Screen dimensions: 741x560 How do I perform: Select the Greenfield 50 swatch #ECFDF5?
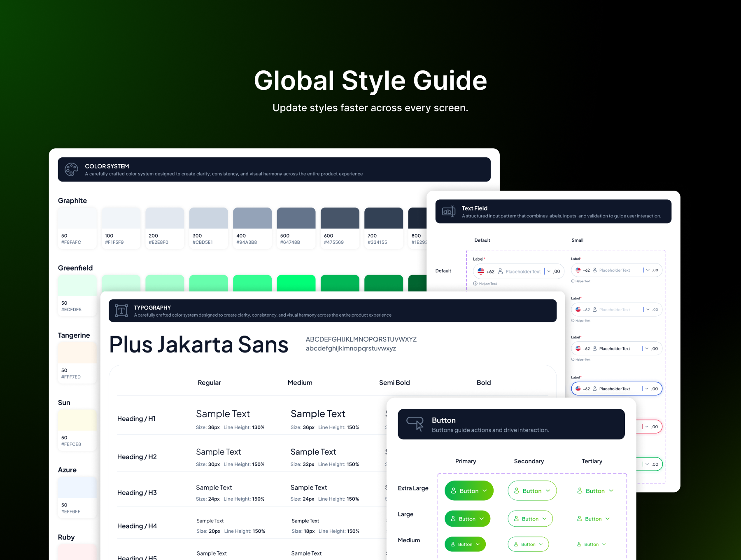click(x=77, y=296)
